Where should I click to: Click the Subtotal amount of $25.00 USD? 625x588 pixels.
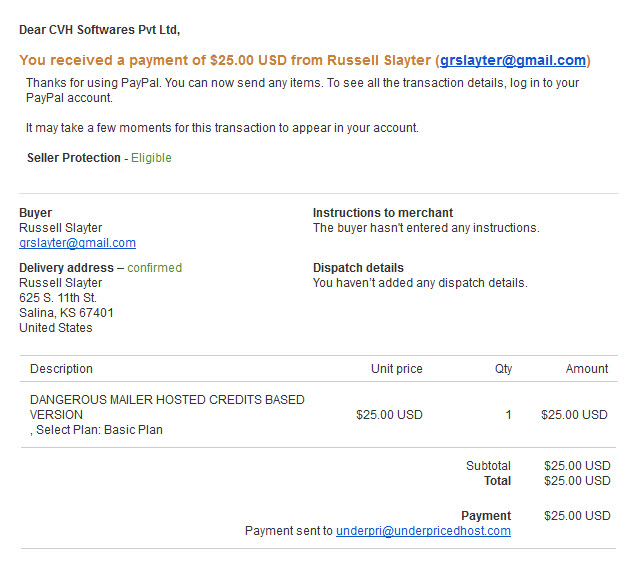point(577,466)
